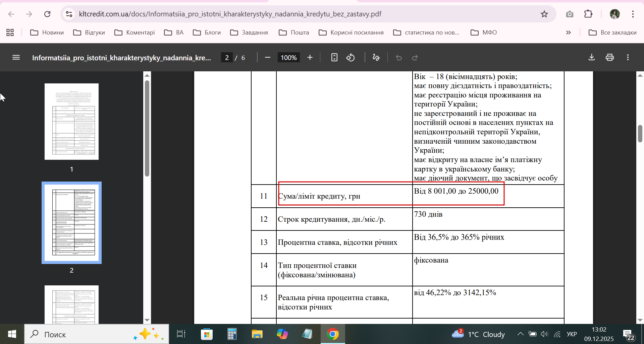The height and width of the screenshot is (344, 644).
Task: Open the Новини bookmark folder
Action: (x=47, y=32)
